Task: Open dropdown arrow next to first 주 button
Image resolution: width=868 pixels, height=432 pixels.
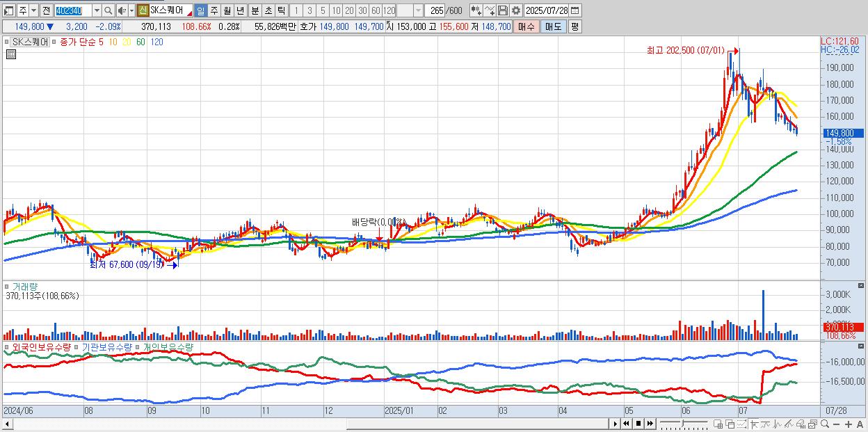Action: (x=33, y=10)
